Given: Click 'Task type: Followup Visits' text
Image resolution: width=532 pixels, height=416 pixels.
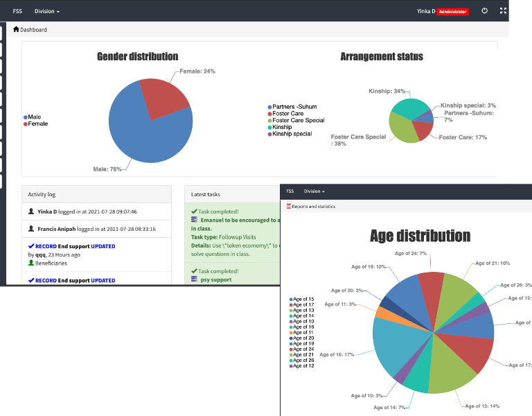Looking at the screenshot, I should click(223, 237).
